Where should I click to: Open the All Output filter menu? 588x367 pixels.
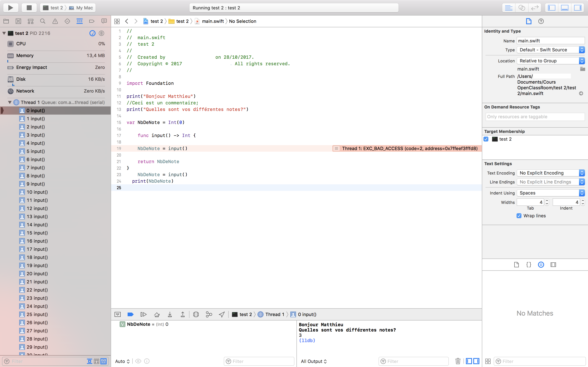pos(314,361)
